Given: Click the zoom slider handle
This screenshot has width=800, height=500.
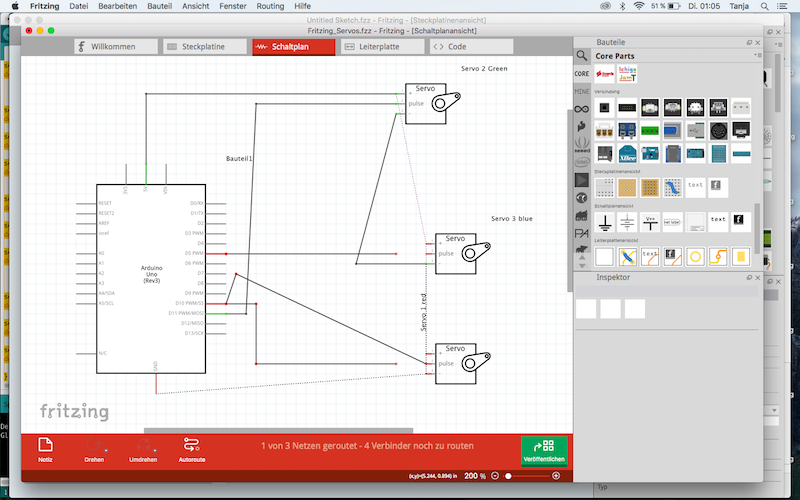Looking at the screenshot, I should 508,476.
